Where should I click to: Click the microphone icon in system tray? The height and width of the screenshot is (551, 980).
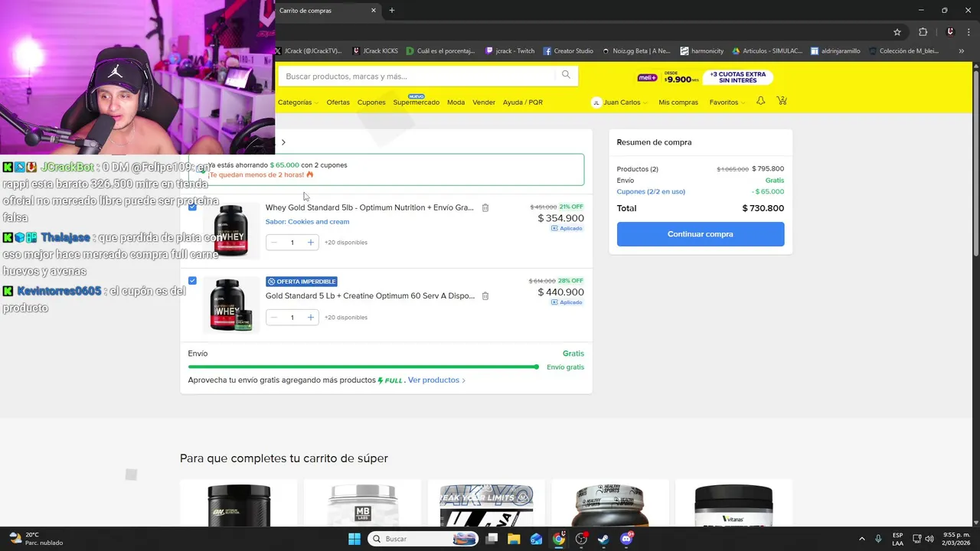click(x=878, y=539)
